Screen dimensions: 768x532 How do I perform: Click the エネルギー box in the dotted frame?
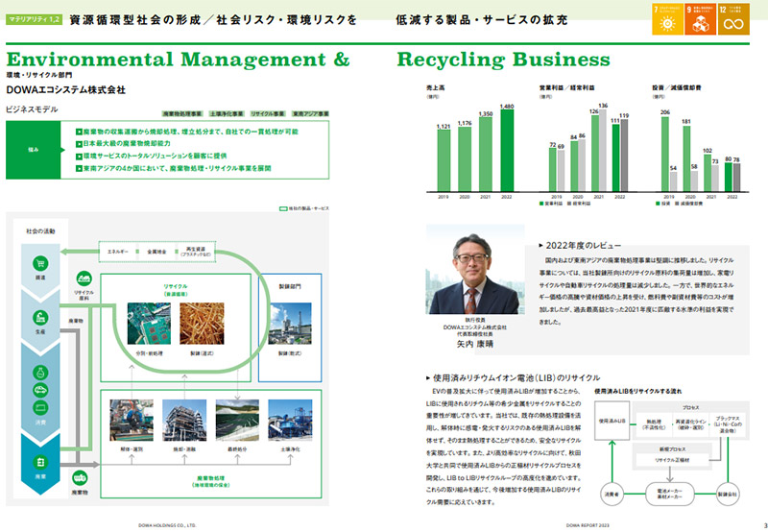pyautogui.click(x=117, y=252)
